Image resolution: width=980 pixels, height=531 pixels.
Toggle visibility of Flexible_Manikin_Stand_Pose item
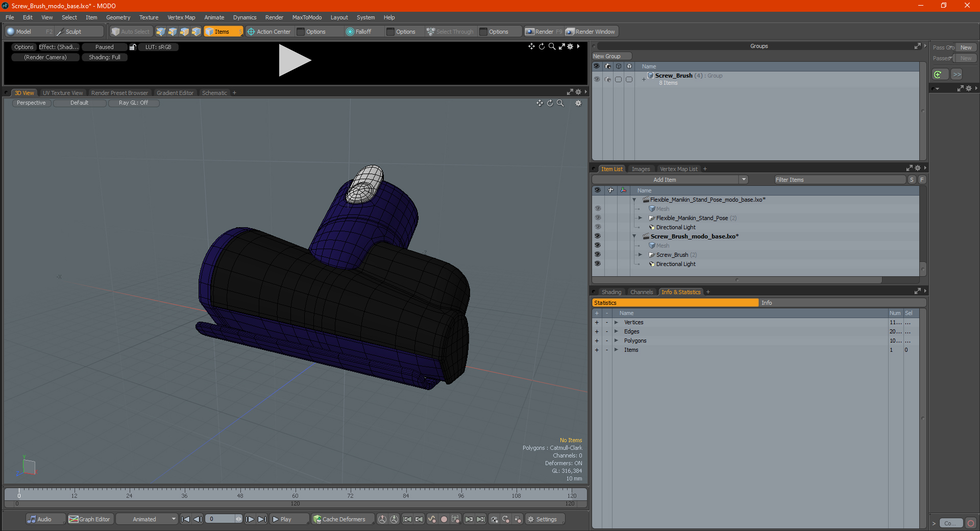(x=597, y=218)
